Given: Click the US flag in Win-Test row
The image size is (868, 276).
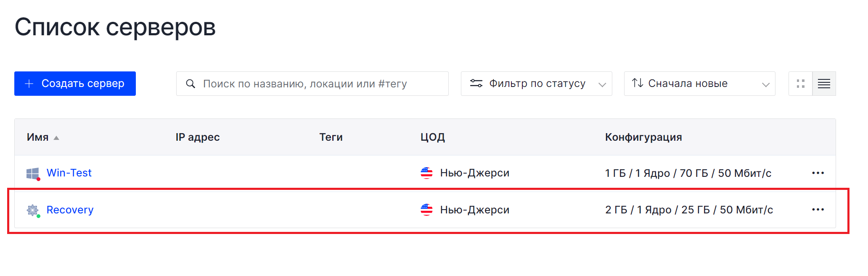Looking at the screenshot, I should point(426,173).
